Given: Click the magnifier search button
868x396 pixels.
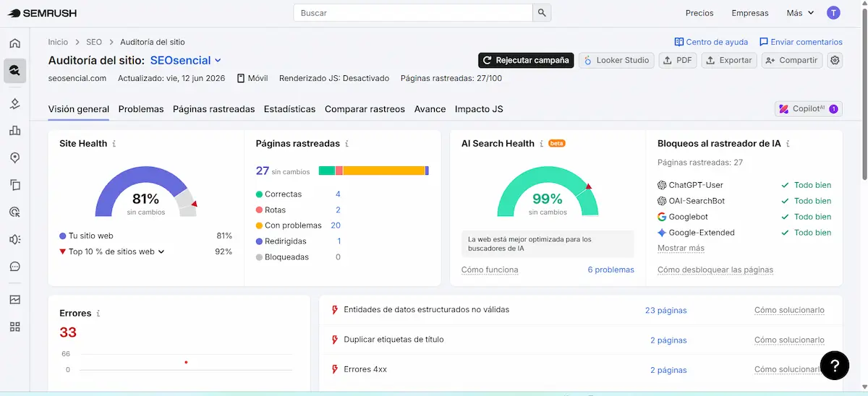Looking at the screenshot, I should [542, 13].
